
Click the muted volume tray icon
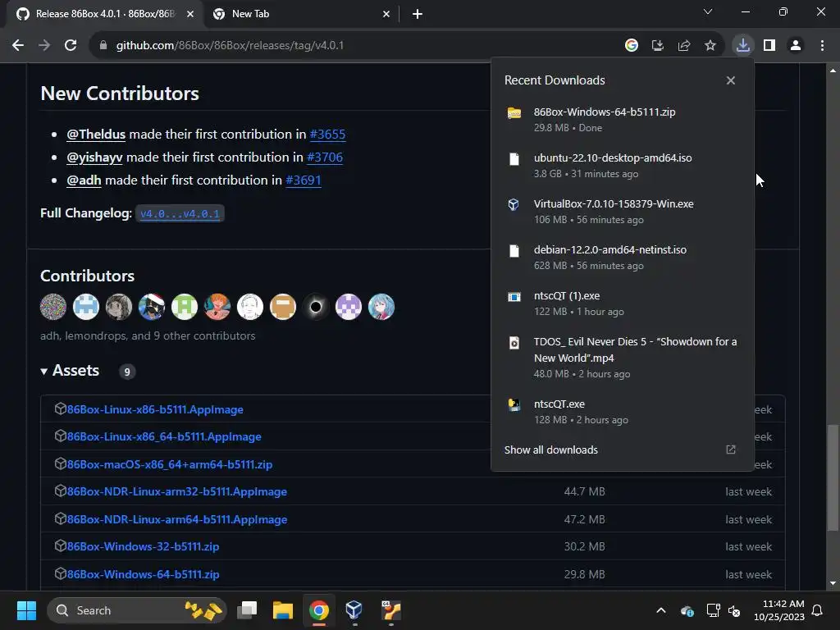coord(734,610)
